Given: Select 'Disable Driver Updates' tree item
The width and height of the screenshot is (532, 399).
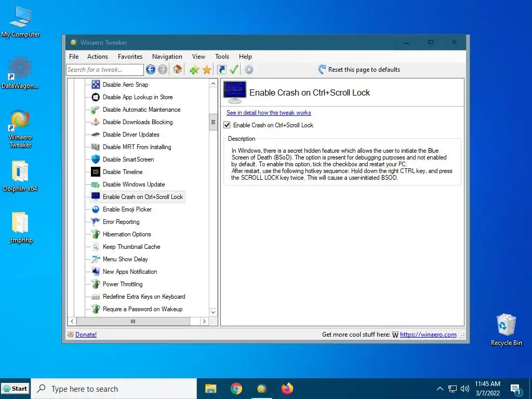Looking at the screenshot, I should pos(131,135).
